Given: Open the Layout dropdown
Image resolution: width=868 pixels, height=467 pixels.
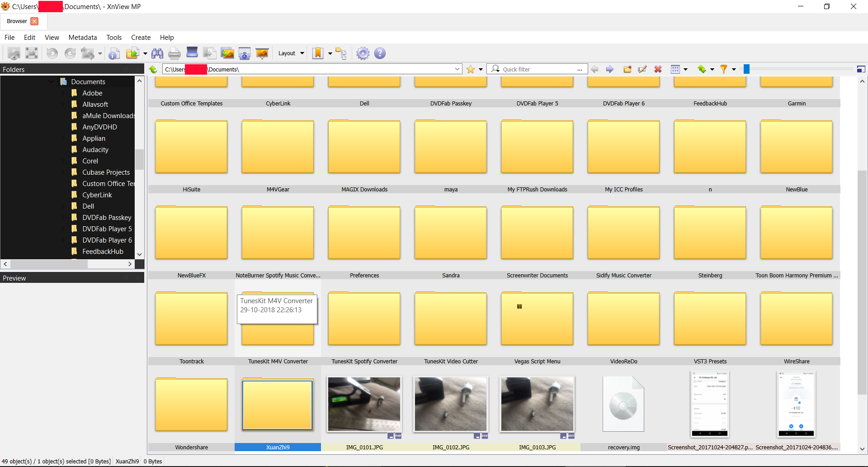Looking at the screenshot, I should tap(291, 53).
